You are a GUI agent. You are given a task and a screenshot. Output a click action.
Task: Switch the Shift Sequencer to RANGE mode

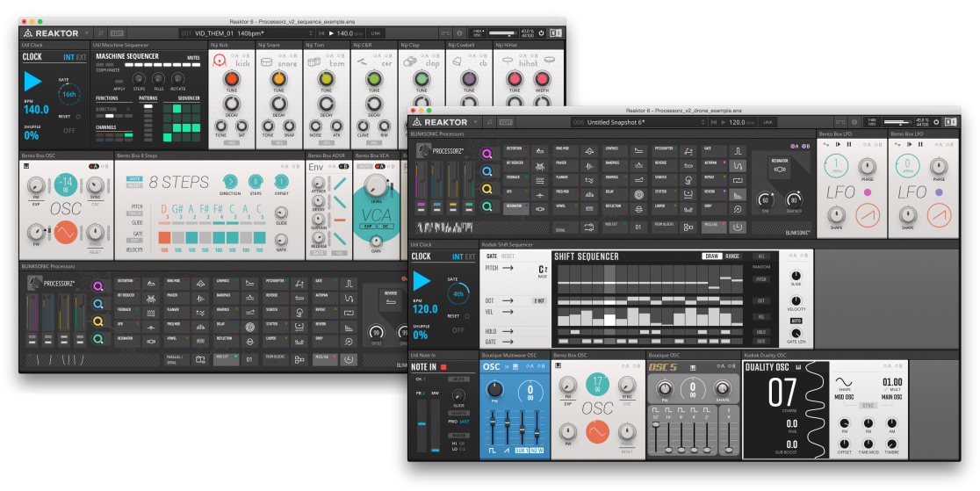click(732, 256)
